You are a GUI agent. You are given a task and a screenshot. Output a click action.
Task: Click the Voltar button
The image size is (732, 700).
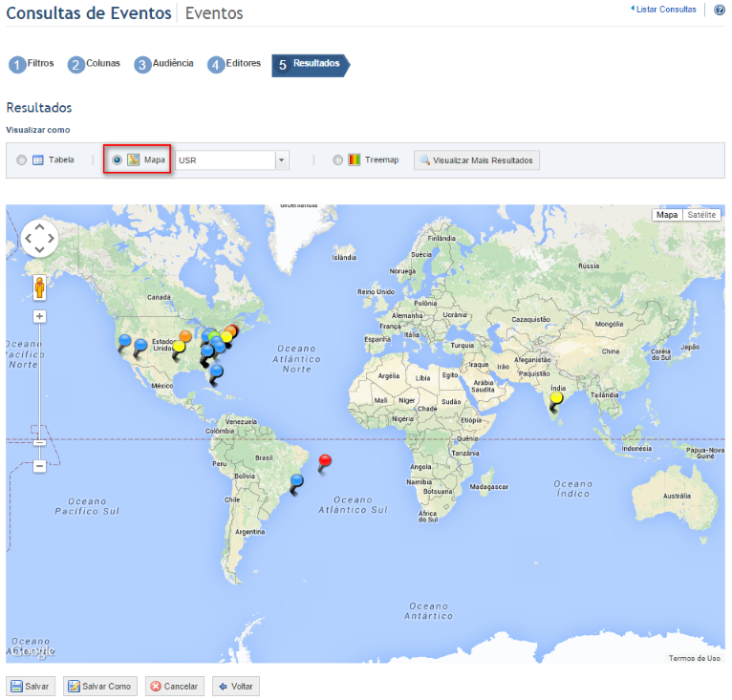click(236, 686)
